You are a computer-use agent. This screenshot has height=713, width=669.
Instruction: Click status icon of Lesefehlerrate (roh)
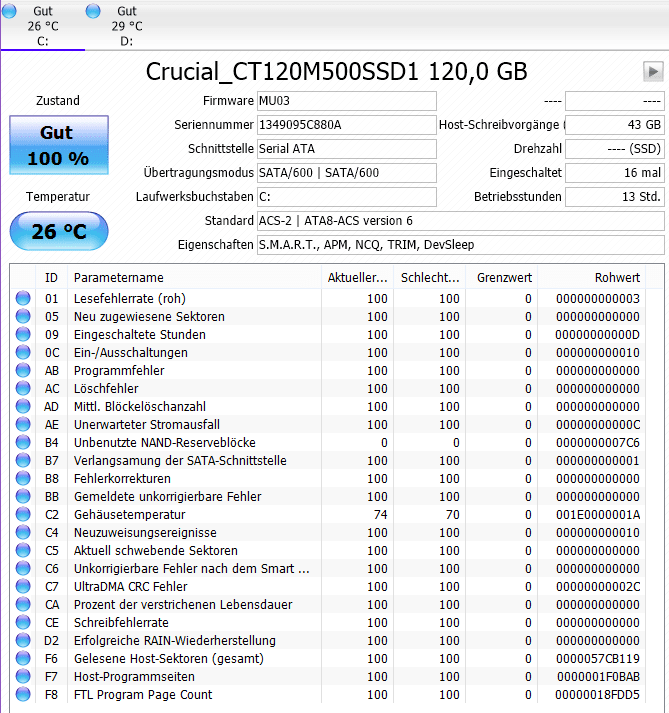tap(23, 298)
